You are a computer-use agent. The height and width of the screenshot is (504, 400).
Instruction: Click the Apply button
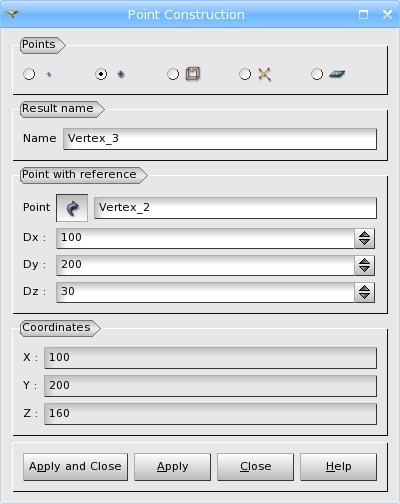172,467
